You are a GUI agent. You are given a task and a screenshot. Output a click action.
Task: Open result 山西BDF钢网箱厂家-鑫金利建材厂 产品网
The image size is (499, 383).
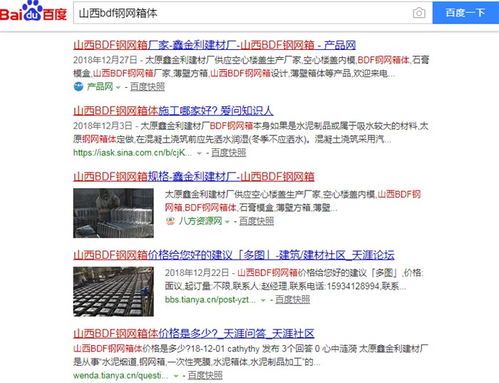point(214,45)
